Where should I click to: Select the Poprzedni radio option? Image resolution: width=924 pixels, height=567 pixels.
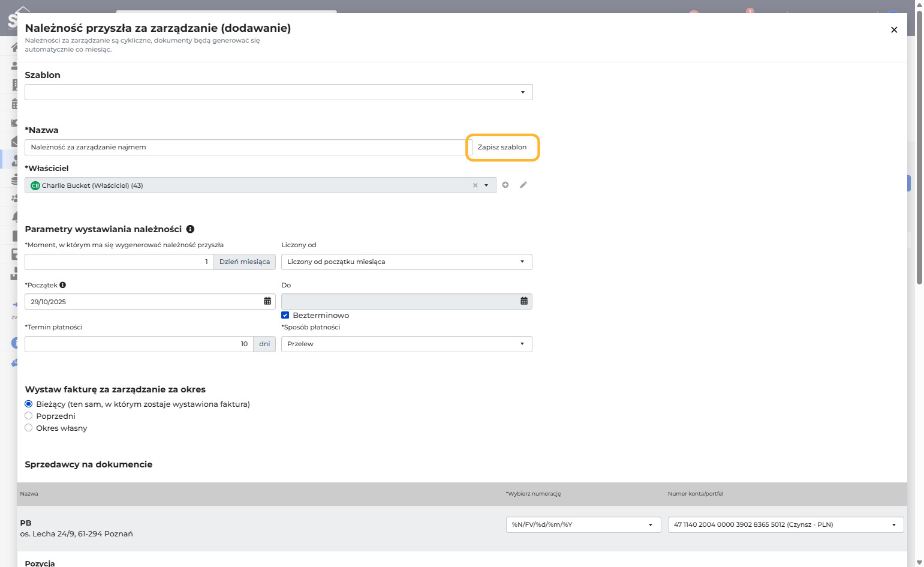[28, 416]
